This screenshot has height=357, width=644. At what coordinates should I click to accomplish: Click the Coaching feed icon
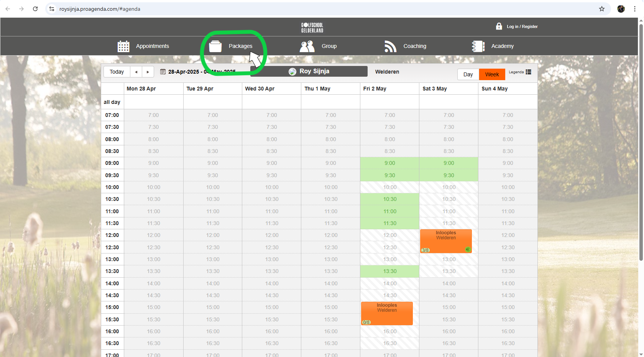[x=390, y=46]
